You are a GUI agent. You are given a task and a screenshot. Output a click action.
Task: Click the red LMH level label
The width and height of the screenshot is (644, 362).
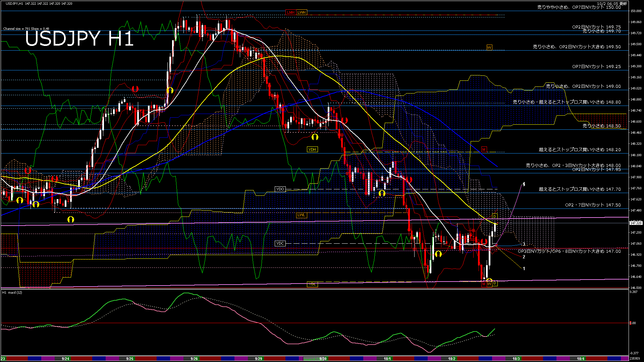click(290, 12)
